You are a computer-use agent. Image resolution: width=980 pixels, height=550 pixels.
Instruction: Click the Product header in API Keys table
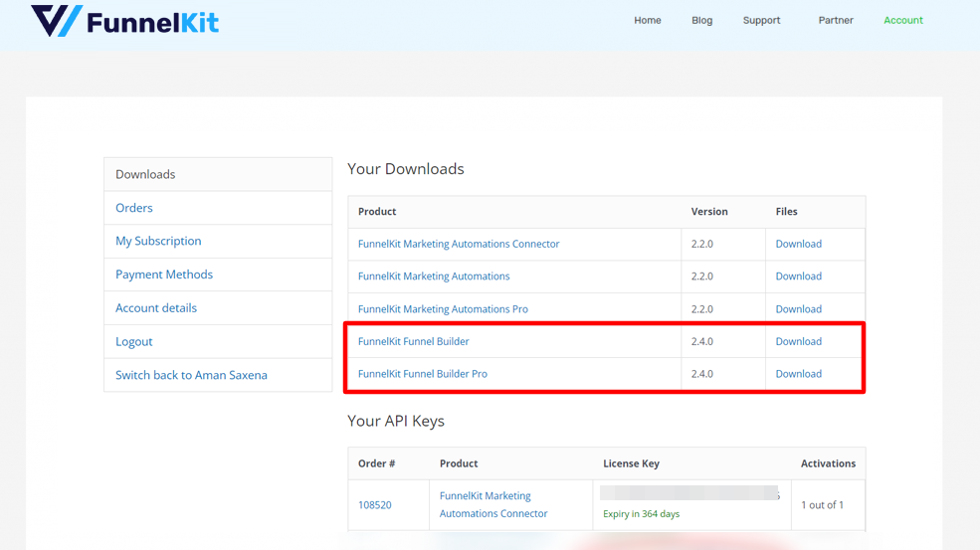[x=458, y=463]
